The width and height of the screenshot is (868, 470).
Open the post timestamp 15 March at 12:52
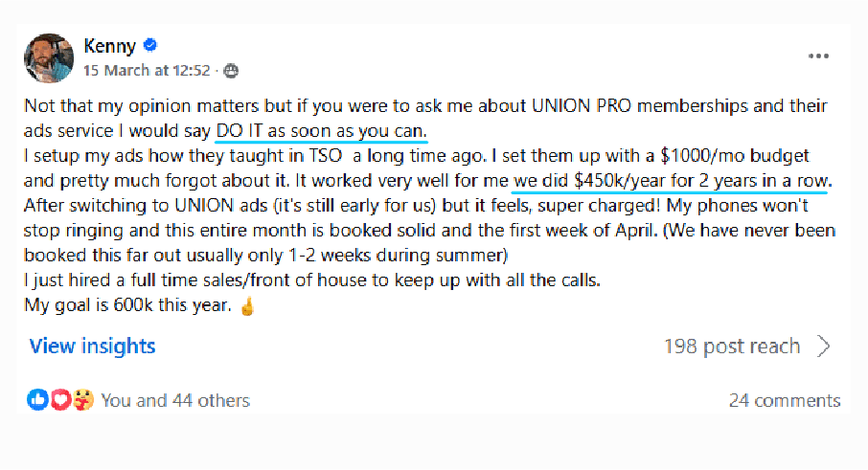pyautogui.click(x=147, y=71)
